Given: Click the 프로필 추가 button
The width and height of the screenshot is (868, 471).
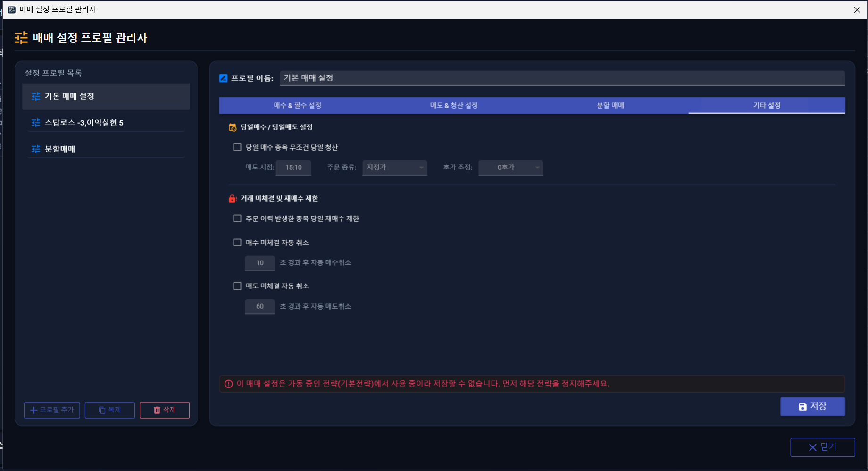Looking at the screenshot, I should pyautogui.click(x=52, y=410).
